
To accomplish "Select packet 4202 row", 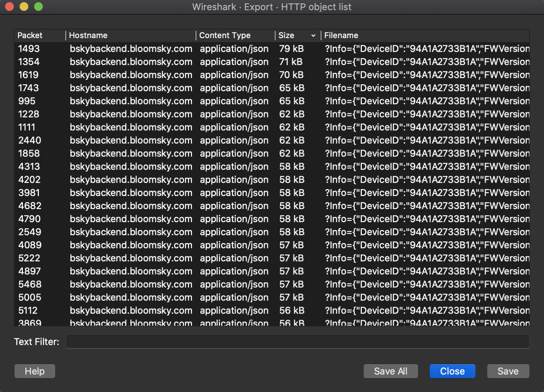I will [272, 180].
